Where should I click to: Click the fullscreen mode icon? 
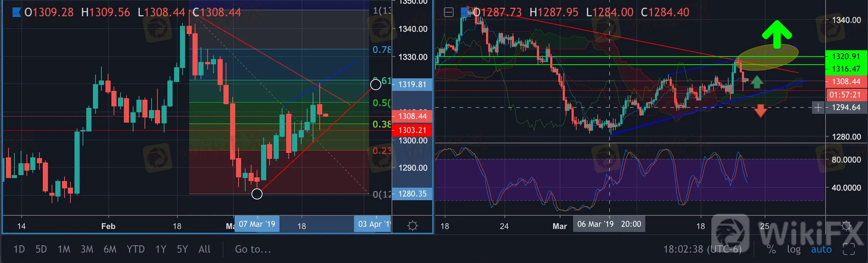point(848,249)
